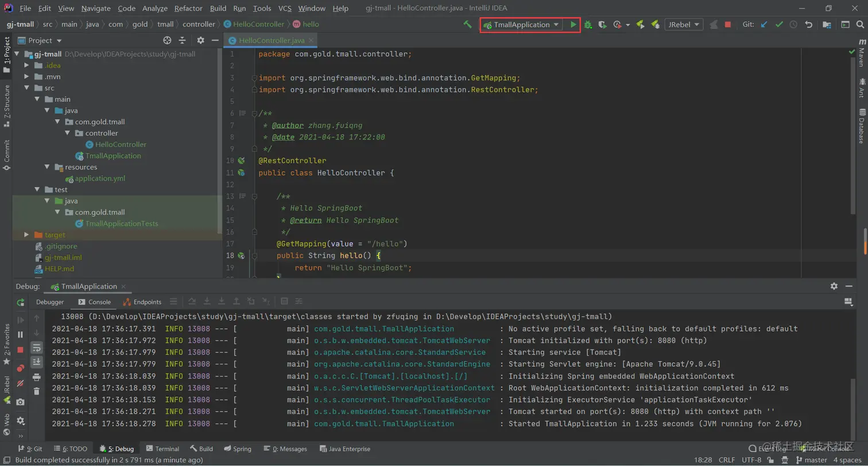The image size is (868, 466).
Task: Collapse the controller package
Action: [x=68, y=133]
